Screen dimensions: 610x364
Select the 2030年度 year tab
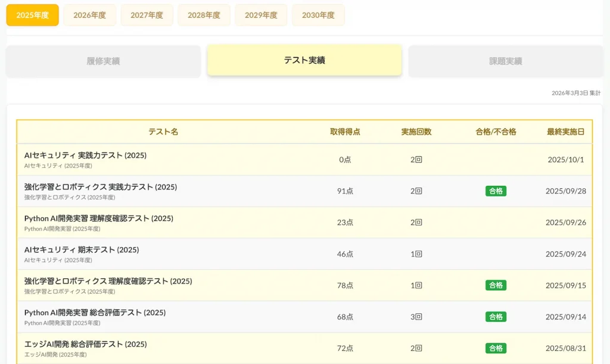point(318,15)
